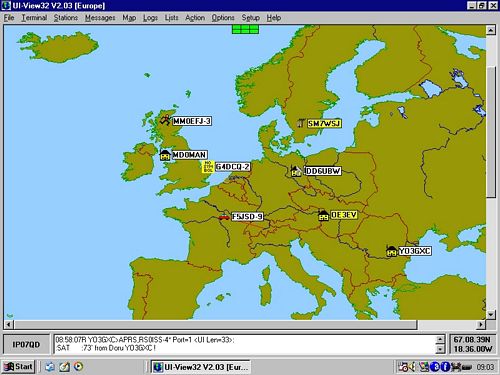Image resolution: width=500 pixels, height=375 pixels.
Task: Click the MM0EFJ-3 runner station icon
Action: [165, 120]
